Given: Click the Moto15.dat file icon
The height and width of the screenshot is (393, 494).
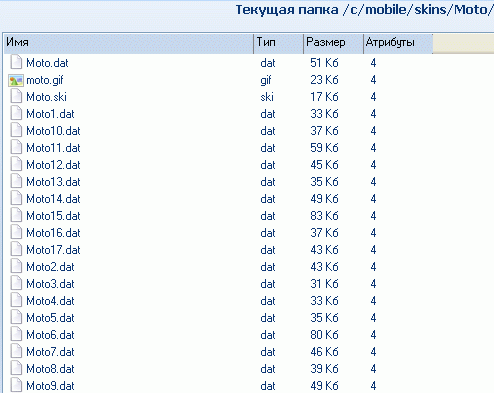Looking at the screenshot, I should [x=16, y=216].
